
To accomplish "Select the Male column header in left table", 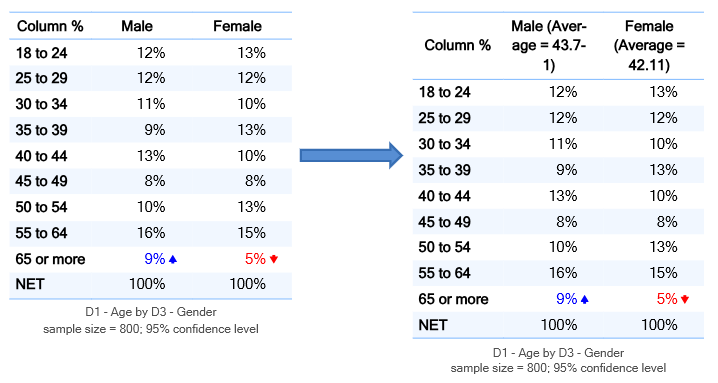I will tap(137, 26).
